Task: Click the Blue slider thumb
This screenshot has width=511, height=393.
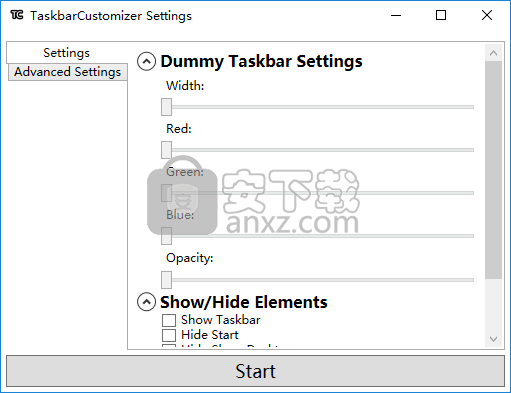Action: (x=166, y=236)
